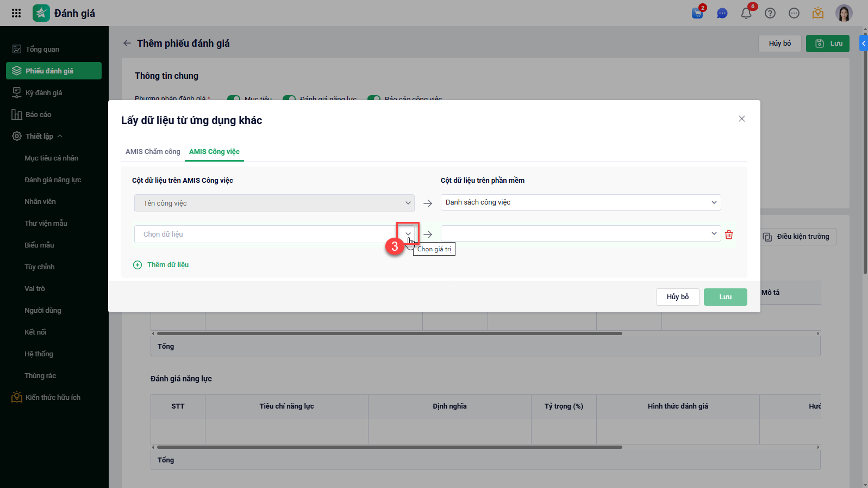Click the Hình thức đánh giá column header

point(678,406)
